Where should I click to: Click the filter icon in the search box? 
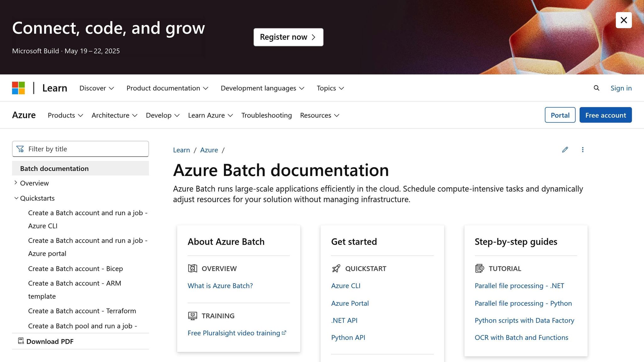point(20,149)
